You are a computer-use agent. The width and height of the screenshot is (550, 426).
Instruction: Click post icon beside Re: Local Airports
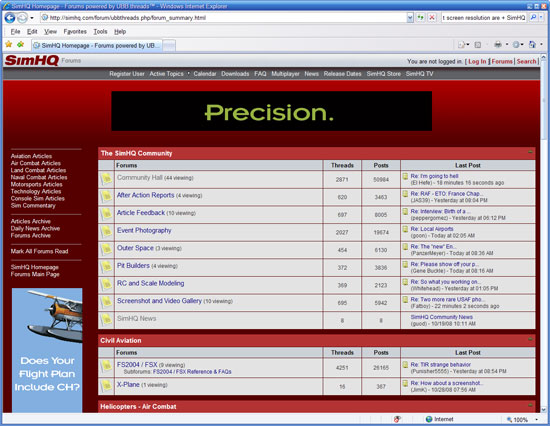pyautogui.click(x=405, y=229)
